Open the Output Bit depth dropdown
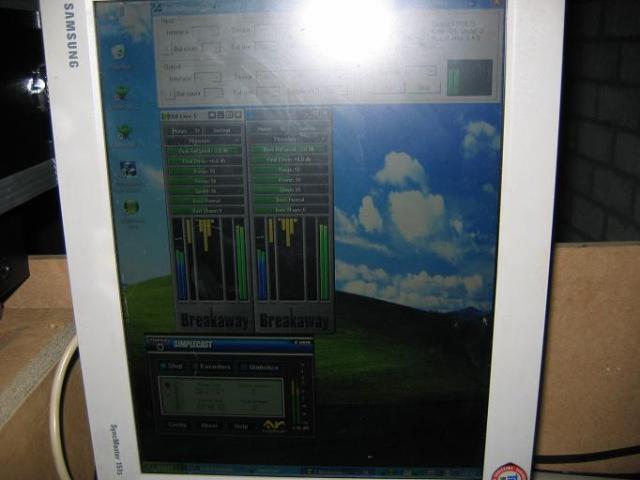The image size is (640, 480). click(213, 93)
